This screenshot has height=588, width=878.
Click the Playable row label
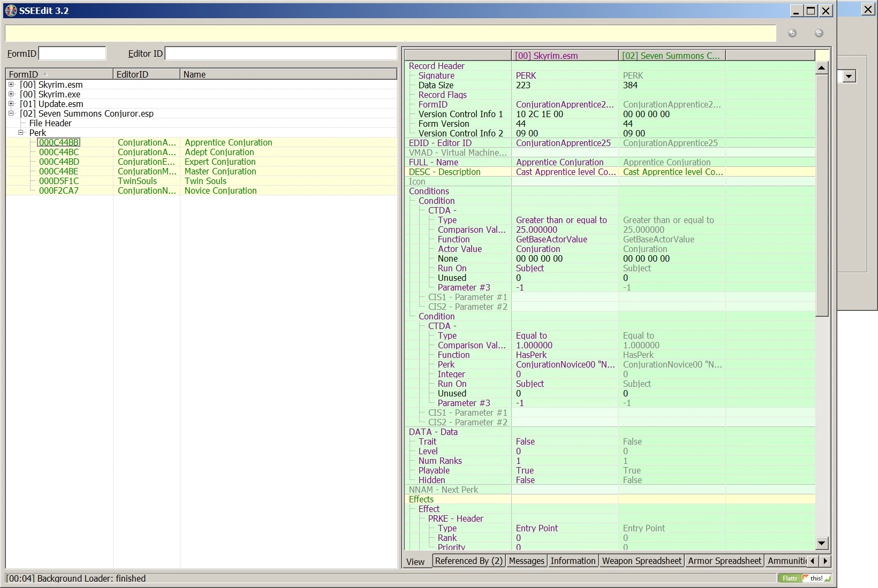(434, 470)
